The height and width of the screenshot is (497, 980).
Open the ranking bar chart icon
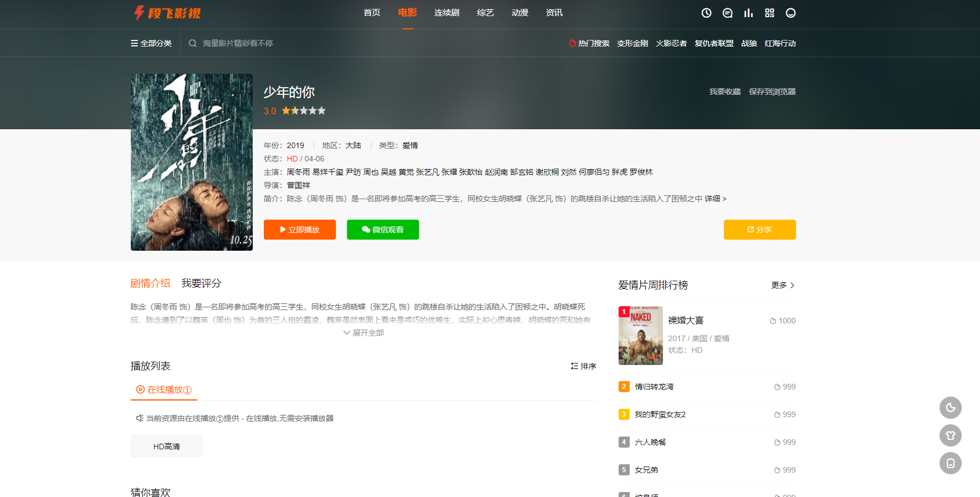748,13
